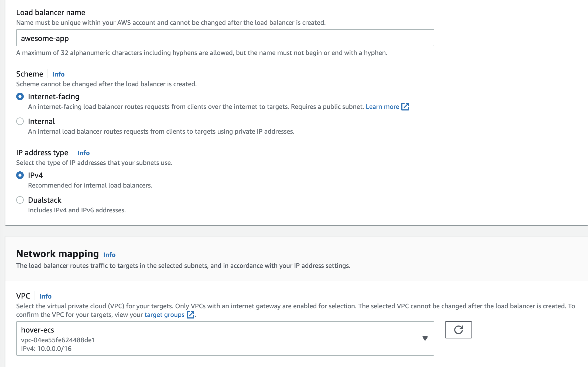Image resolution: width=588 pixels, height=367 pixels.
Task: Open the Scheme Info popover
Action: coord(58,74)
